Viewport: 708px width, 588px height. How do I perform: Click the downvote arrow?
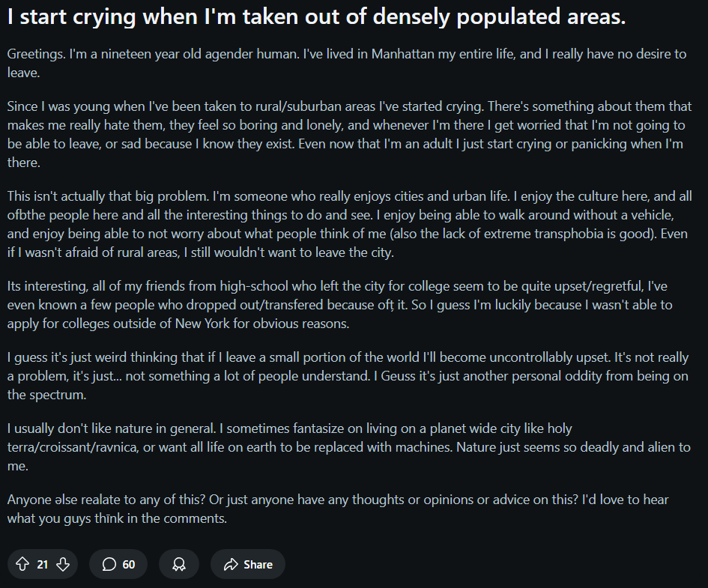[63, 564]
